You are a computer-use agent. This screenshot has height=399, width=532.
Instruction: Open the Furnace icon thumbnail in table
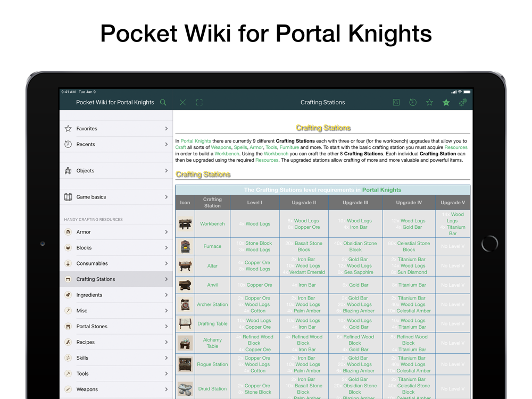pos(185,246)
